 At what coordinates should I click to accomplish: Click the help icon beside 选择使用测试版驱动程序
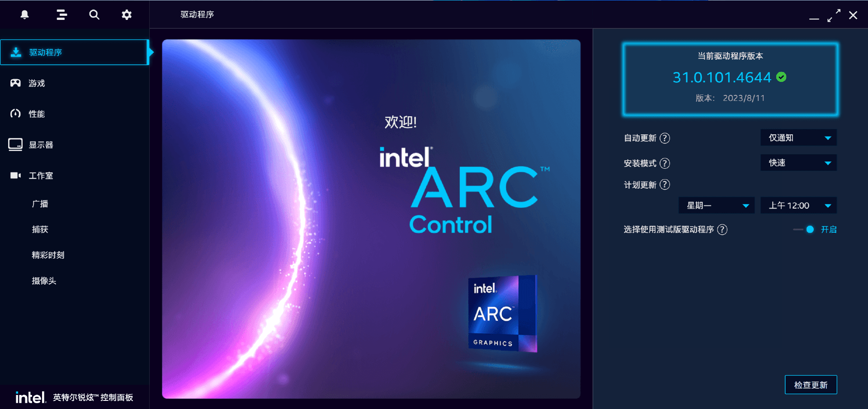click(722, 229)
